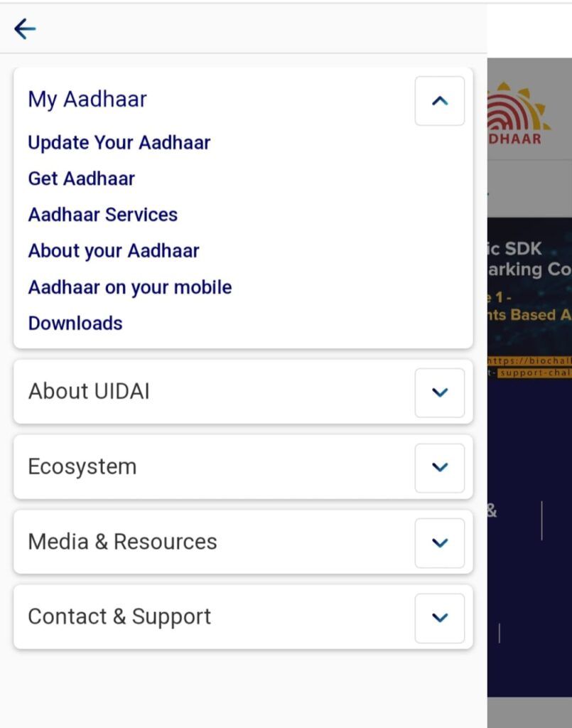Screen dimensions: 572x728
Task: Click the SDK benchmarking banner image
Action: point(529,297)
